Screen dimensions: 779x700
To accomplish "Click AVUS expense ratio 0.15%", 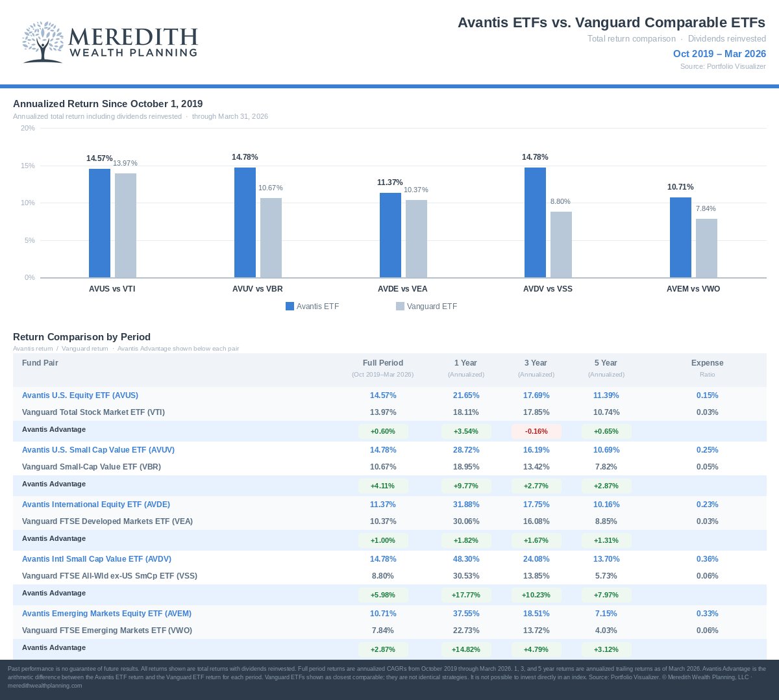I will click(x=708, y=395).
